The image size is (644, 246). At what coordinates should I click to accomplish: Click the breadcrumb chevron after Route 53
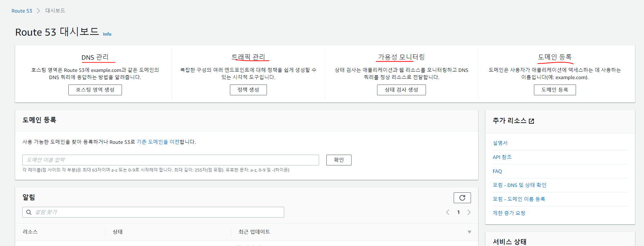(38, 11)
